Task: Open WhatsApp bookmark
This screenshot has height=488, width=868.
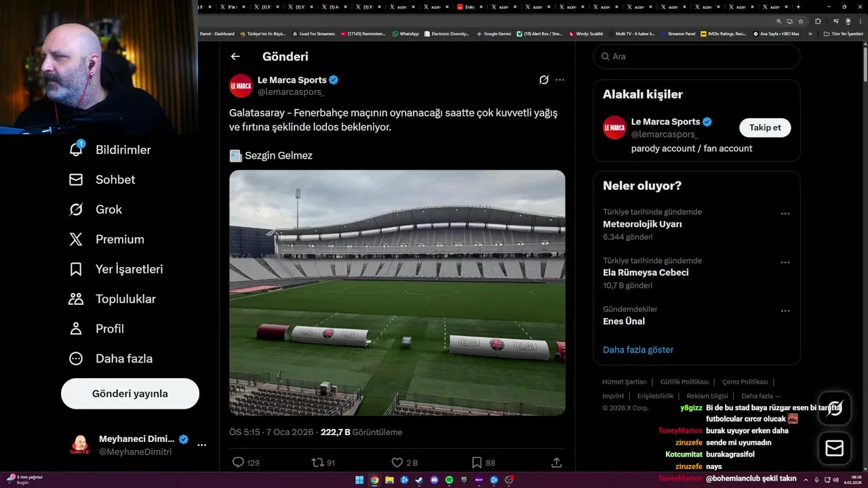Action: (406, 34)
